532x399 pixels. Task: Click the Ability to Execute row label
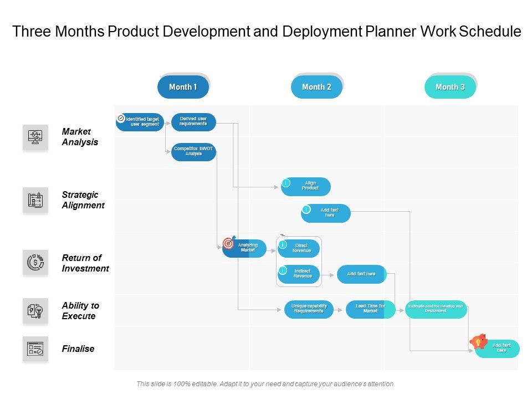[x=80, y=311]
